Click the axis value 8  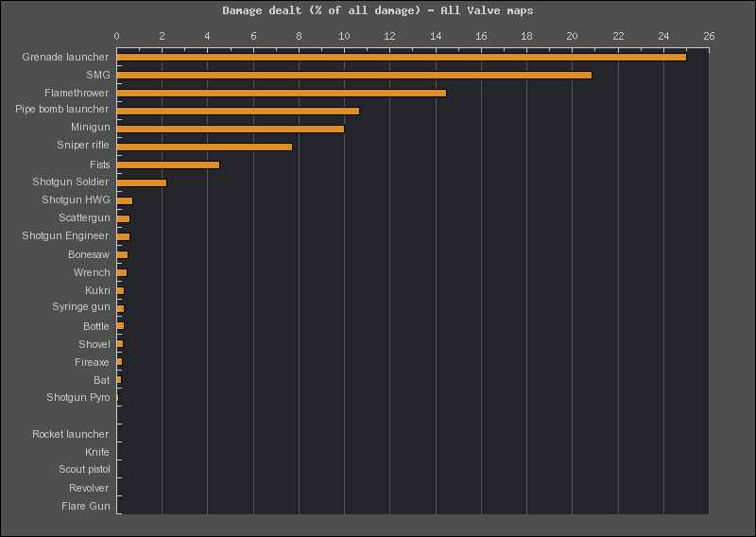pyautogui.click(x=299, y=36)
